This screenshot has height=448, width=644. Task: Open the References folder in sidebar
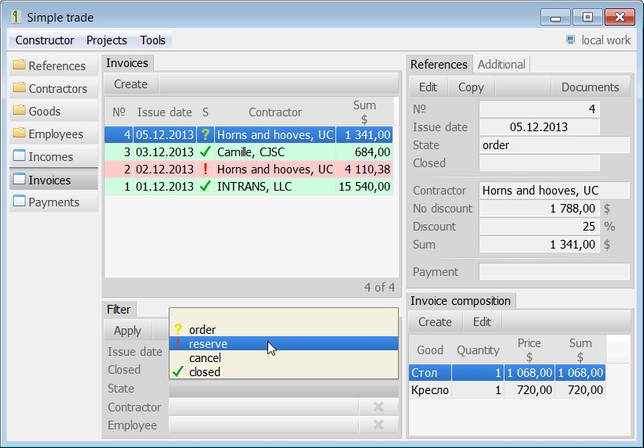pyautogui.click(x=53, y=66)
